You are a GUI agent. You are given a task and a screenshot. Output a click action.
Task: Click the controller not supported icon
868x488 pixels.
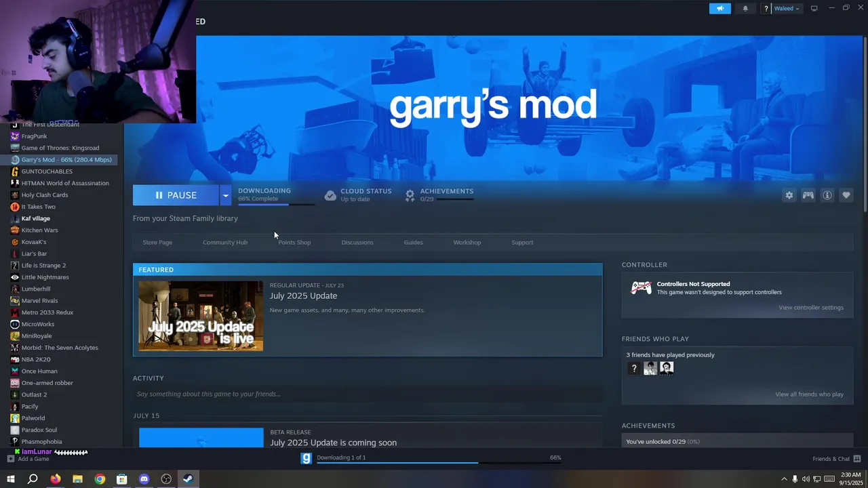(x=641, y=288)
